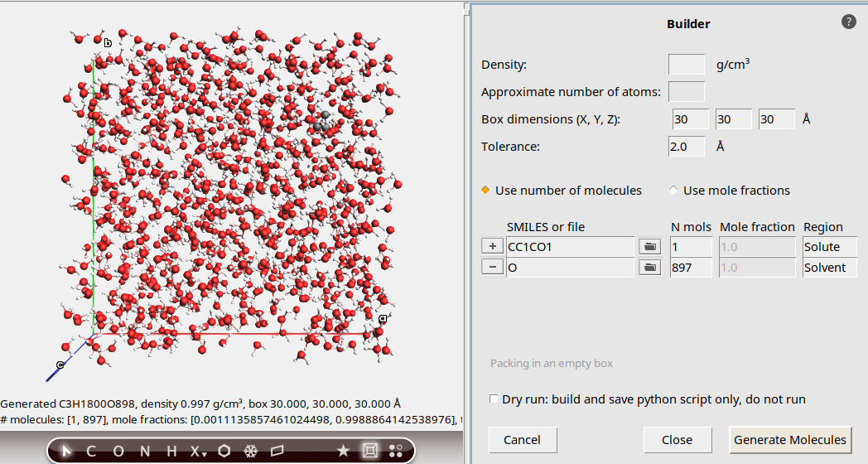
Task: Click the 'Builder' panel title
Action: (688, 24)
